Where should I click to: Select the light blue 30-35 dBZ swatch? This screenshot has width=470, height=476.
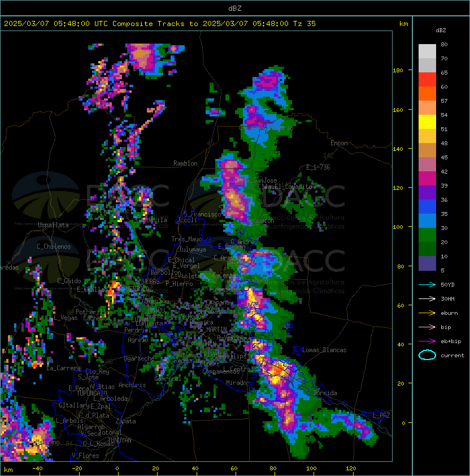[x=427, y=221]
